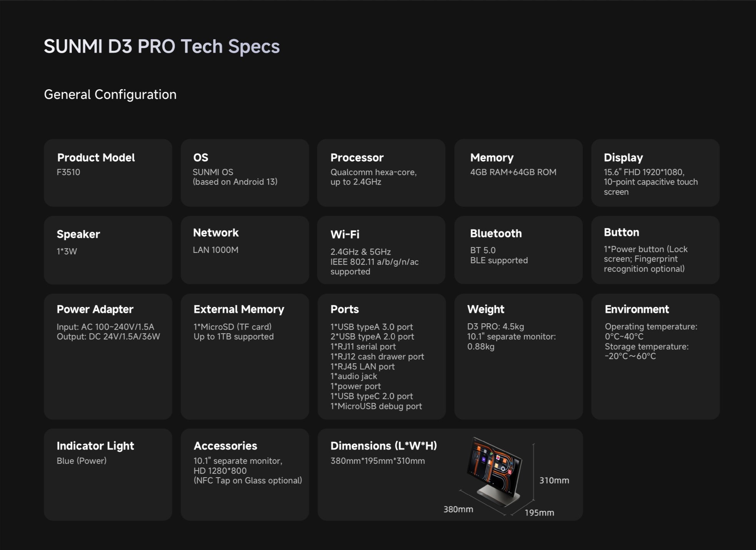
Task: Select the Weight heading
Action: (486, 309)
